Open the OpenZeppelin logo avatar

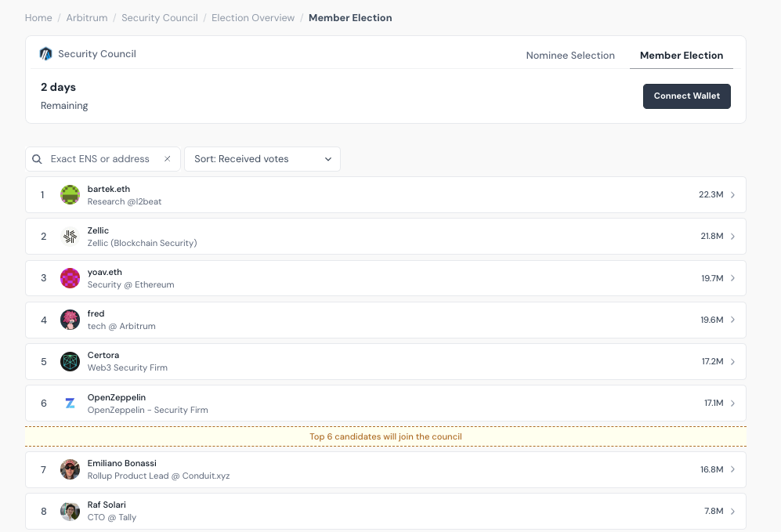point(71,403)
